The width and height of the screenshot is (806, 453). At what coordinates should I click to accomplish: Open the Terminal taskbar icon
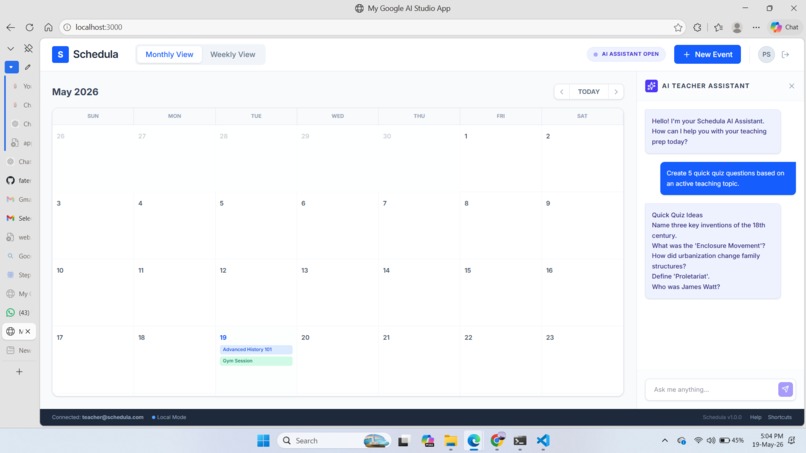click(520, 441)
